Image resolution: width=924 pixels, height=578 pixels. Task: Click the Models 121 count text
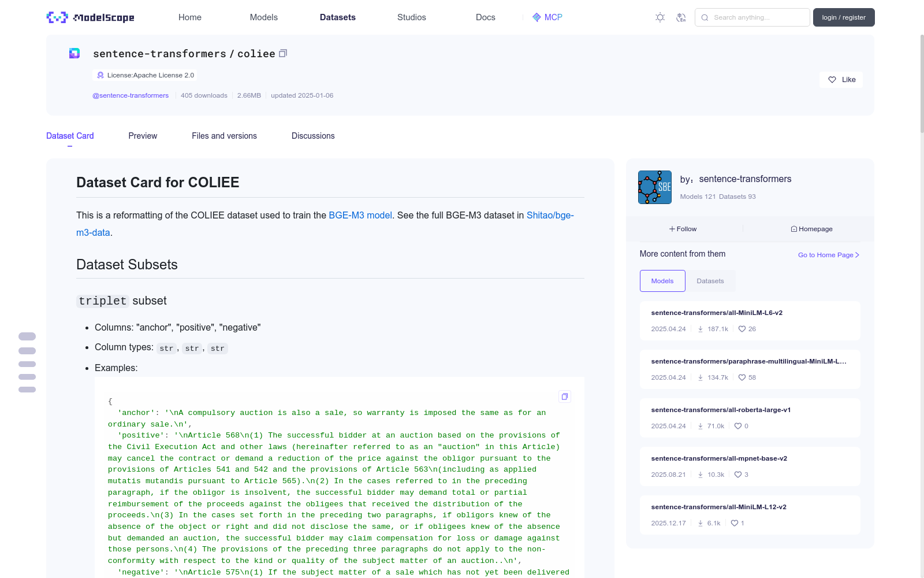coord(698,197)
